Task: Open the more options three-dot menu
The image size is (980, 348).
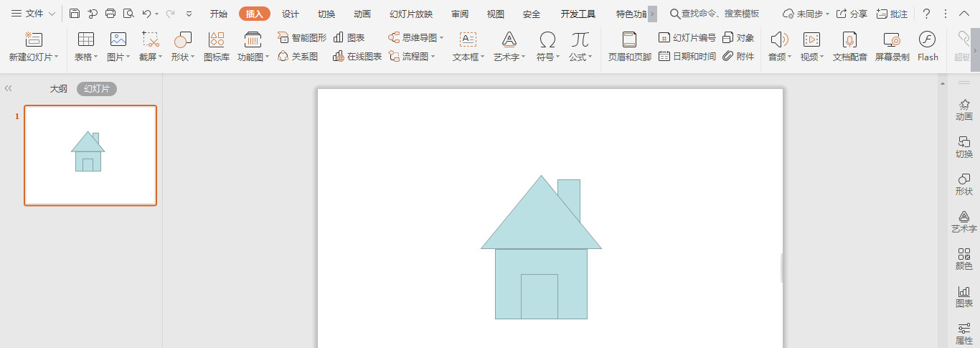Action: coord(945,14)
